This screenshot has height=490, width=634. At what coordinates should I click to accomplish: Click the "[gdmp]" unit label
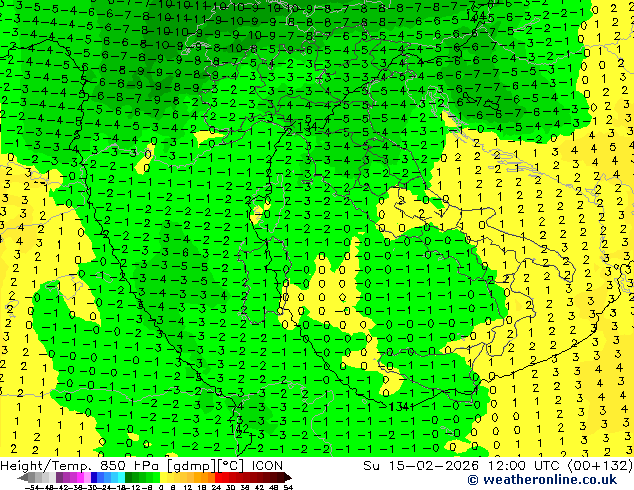click(x=192, y=466)
